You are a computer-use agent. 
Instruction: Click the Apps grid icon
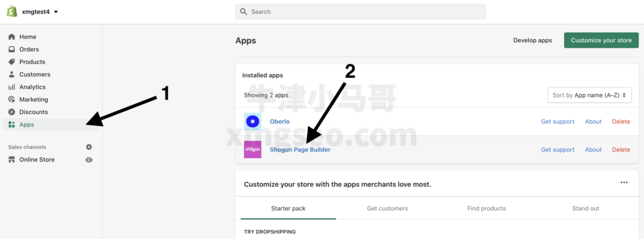(12, 125)
